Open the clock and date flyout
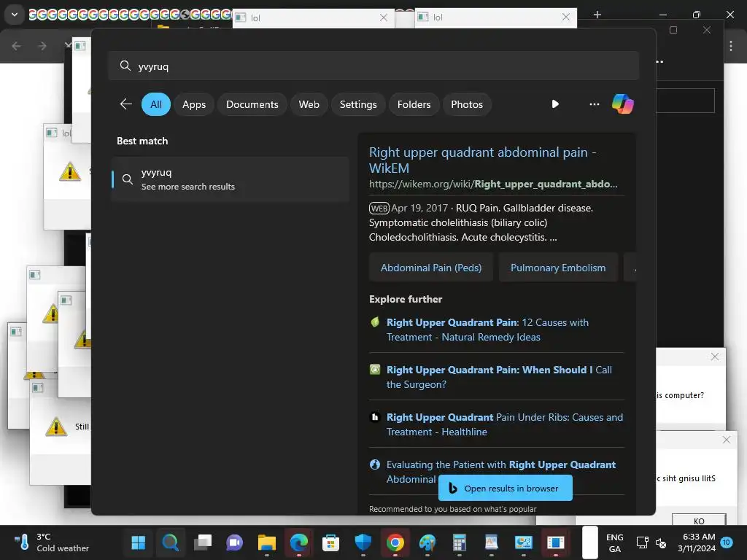The height and width of the screenshot is (560, 747). point(697,542)
